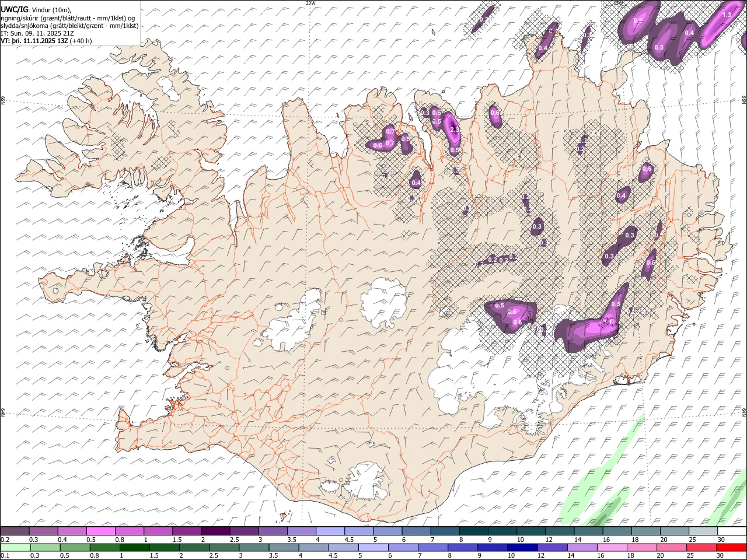
Task: Select the 5 pale lavender lower-row swatch
Action: pyautogui.click(x=374, y=547)
